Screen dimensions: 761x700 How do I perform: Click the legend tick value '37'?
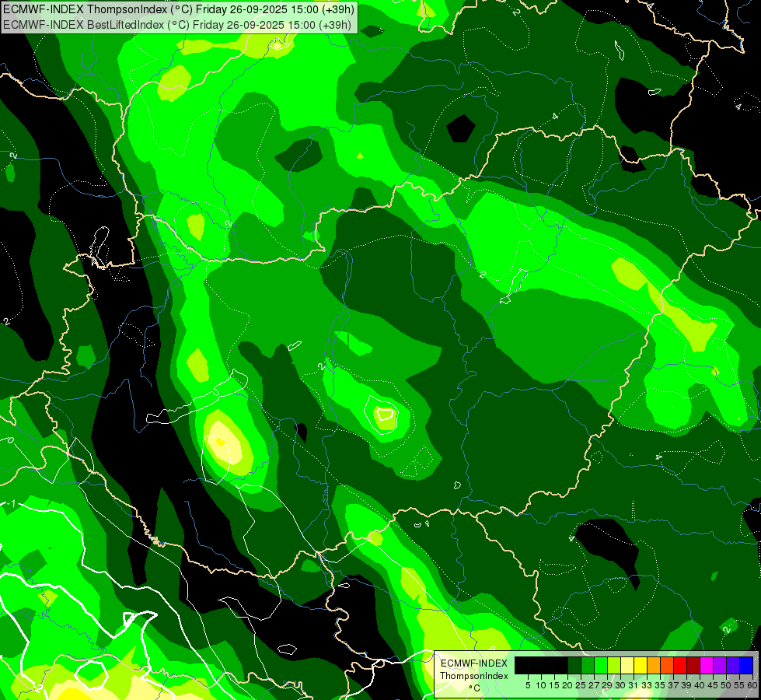[x=674, y=685]
